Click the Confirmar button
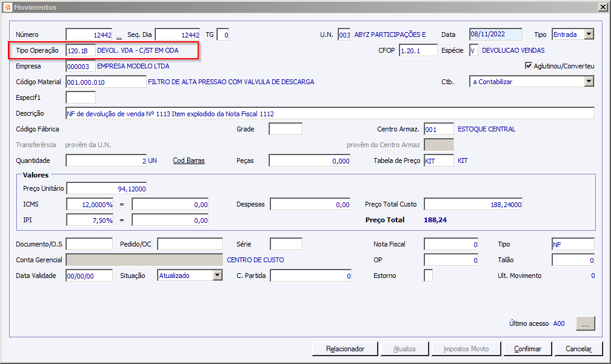This screenshot has height=364, width=611. (x=527, y=349)
